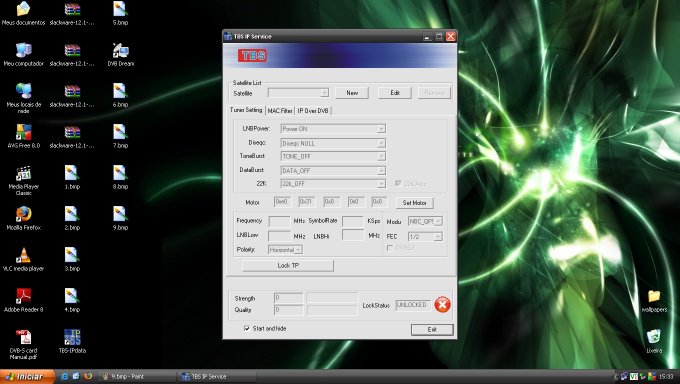Click the SymbolRate input field
The image size is (680, 384).
pyautogui.click(x=353, y=221)
